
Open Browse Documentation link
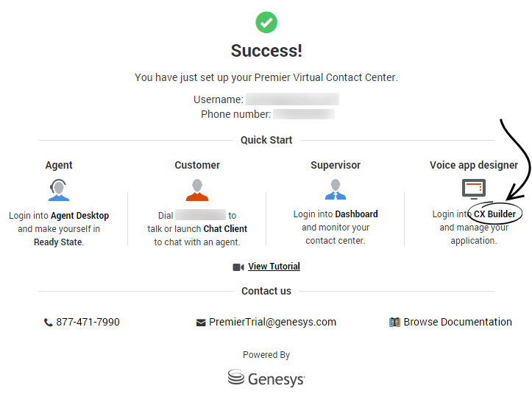457,322
